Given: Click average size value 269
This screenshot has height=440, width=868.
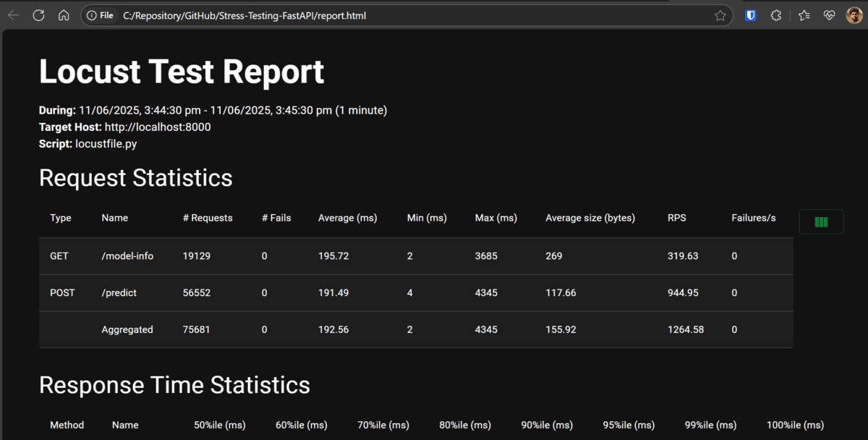Looking at the screenshot, I should (554, 256).
